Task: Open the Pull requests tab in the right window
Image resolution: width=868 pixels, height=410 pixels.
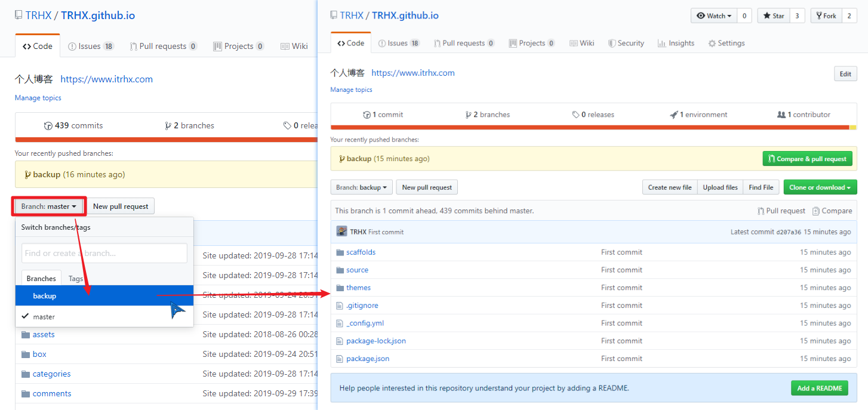Action: click(x=464, y=43)
